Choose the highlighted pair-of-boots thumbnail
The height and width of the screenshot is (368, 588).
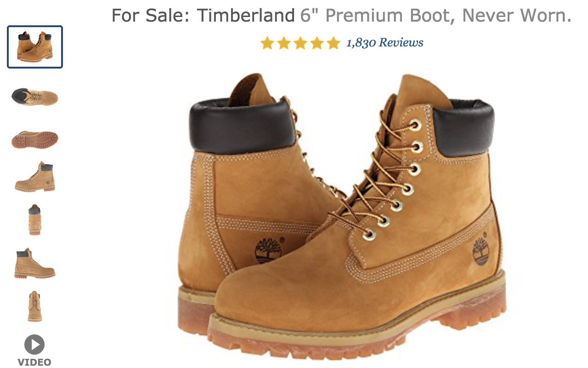click(x=35, y=47)
